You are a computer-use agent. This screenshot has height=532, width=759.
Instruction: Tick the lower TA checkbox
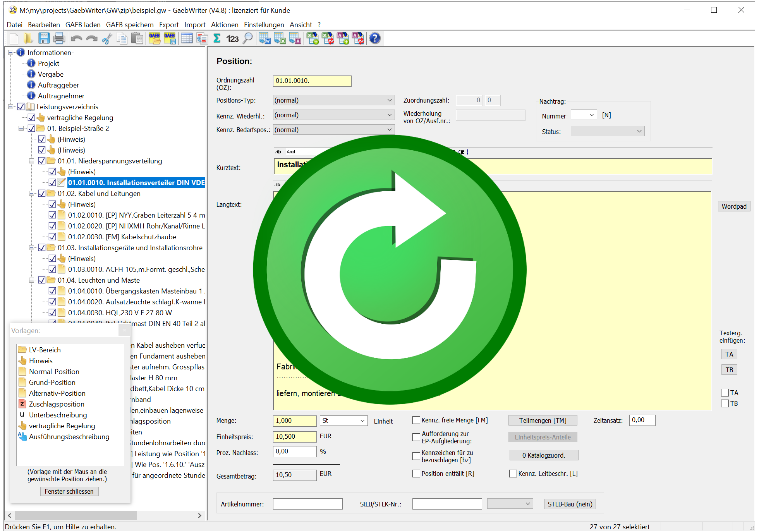[725, 393]
